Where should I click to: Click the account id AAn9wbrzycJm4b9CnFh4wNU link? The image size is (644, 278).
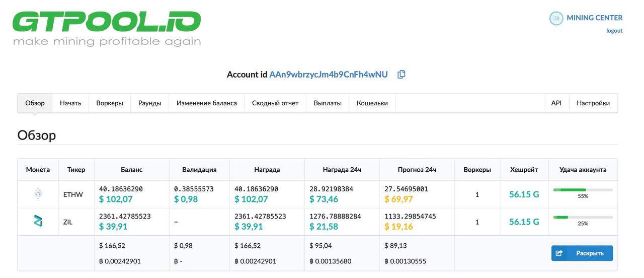329,75
